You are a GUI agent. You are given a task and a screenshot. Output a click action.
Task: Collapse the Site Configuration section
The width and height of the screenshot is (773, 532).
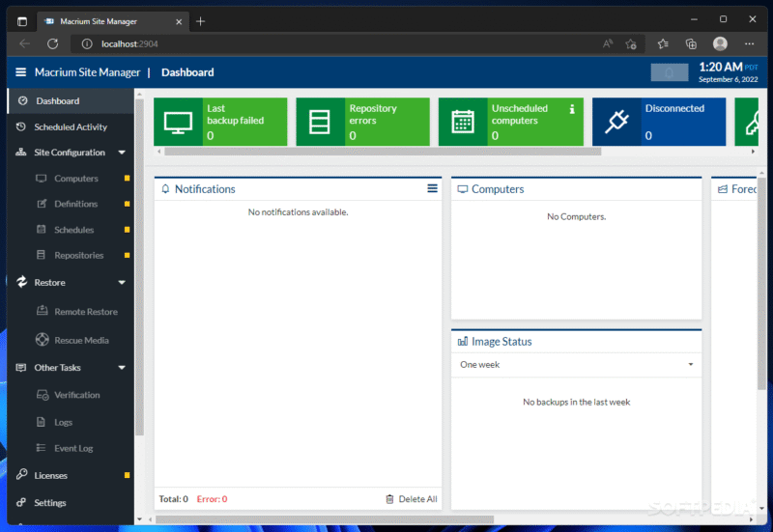click(122, 153)
